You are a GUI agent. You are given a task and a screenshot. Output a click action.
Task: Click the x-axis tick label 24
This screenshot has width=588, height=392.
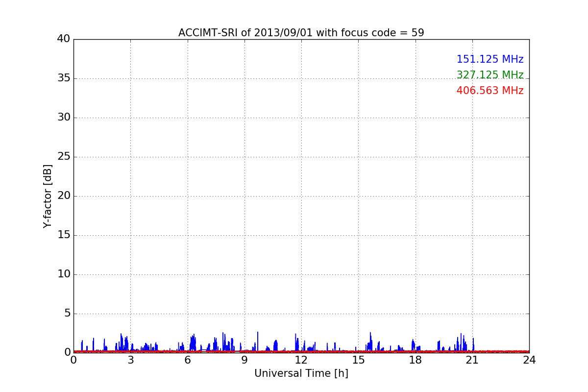[x=529, y=360]
